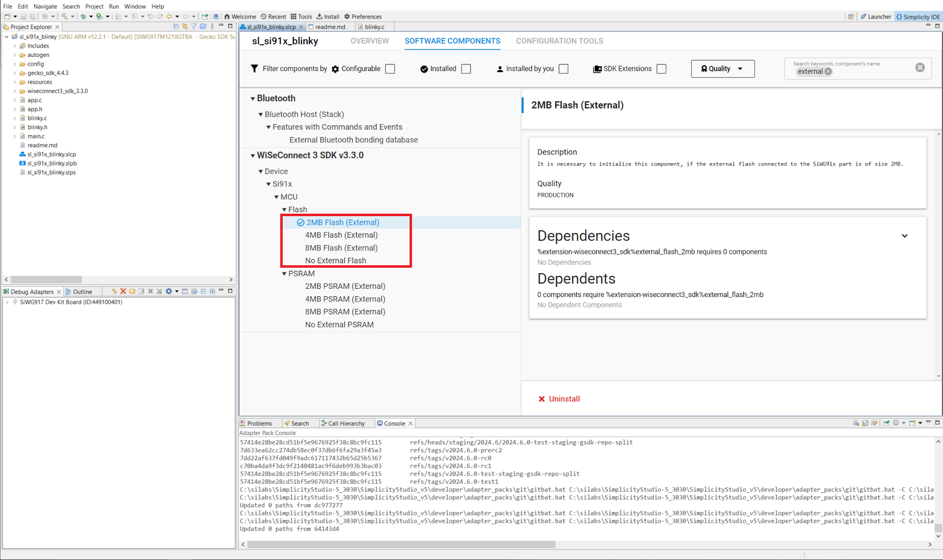The image size is (943, 560).
Task: Switch to the CONFIGURATION TOOLS tab
Action: click(559, 41)
